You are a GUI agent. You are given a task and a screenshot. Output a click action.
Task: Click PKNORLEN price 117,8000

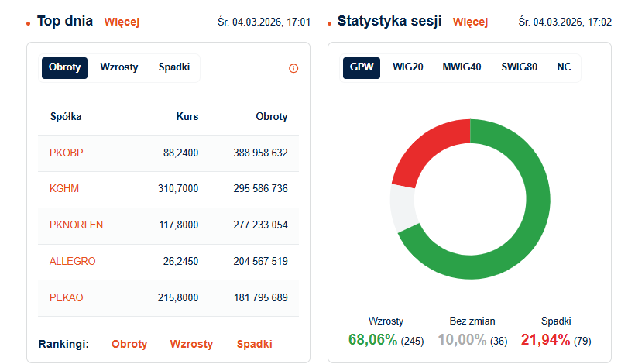[179, 225]
